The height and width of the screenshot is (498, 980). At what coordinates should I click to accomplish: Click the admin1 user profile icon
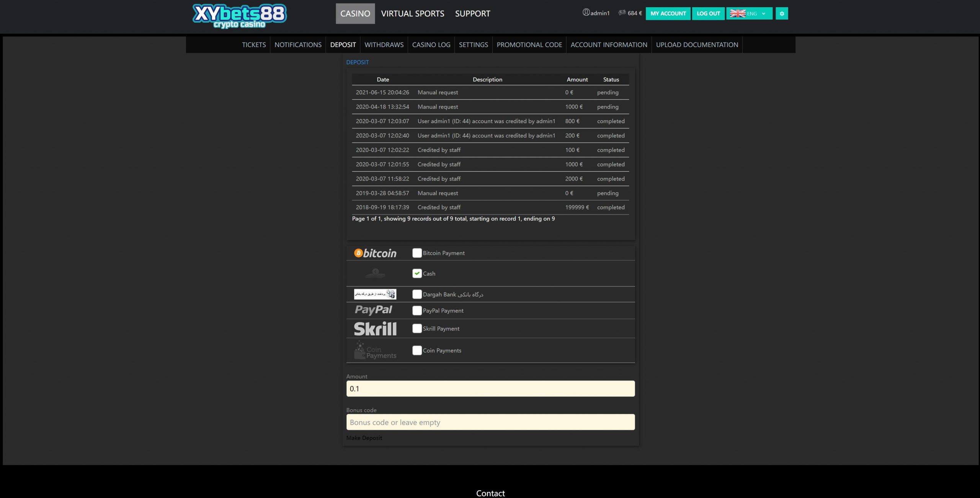(586, 13)
